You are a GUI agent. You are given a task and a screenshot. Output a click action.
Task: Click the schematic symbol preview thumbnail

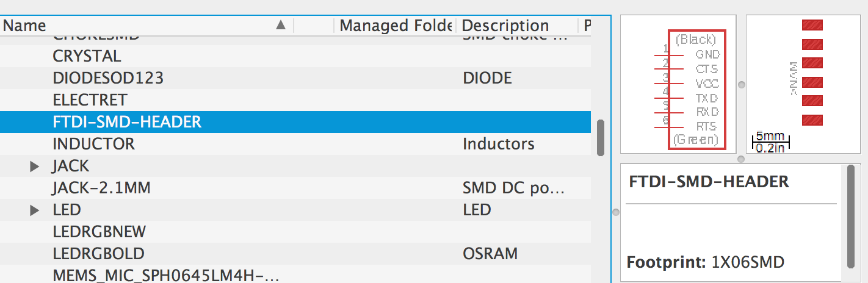pyautogui.click(x=679, y=84)
